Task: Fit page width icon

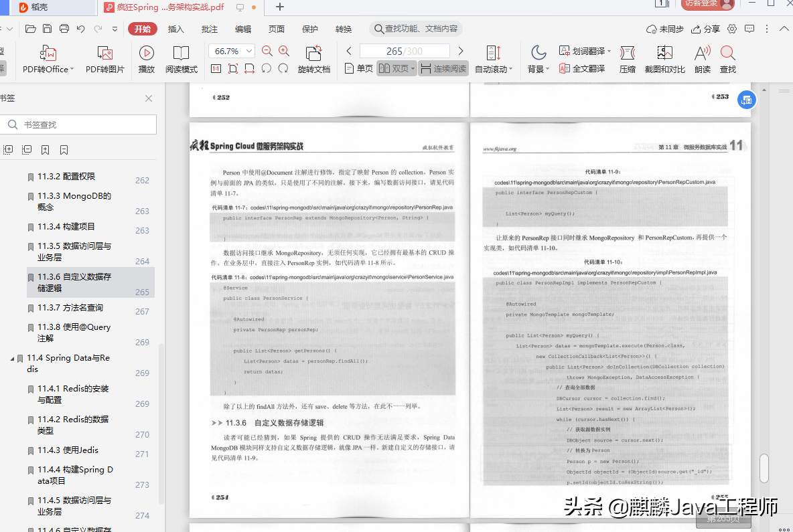Action: 249,69
